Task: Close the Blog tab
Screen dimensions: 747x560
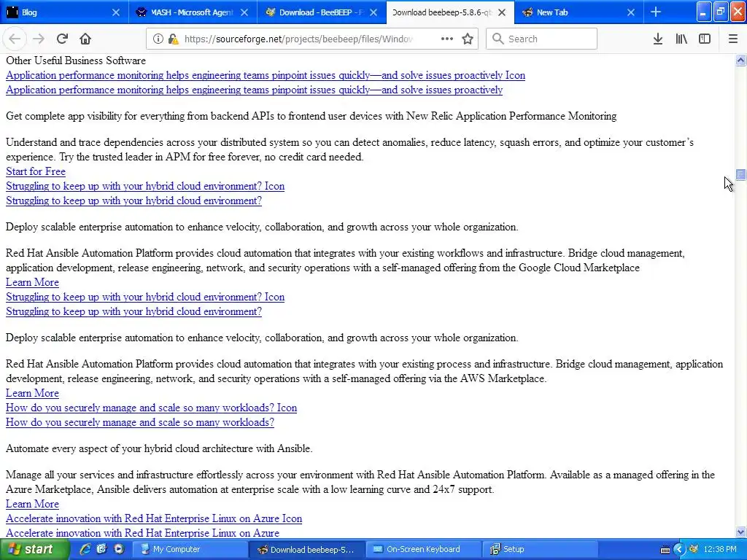Action: click(x=116, y=12)
